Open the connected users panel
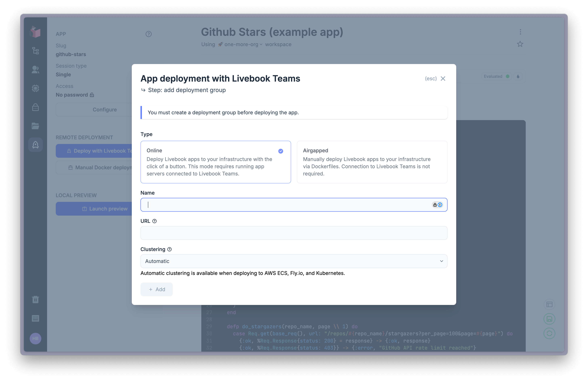Viewport: 588px width, 382px height. pyautogui.click(x=35, y=70)
